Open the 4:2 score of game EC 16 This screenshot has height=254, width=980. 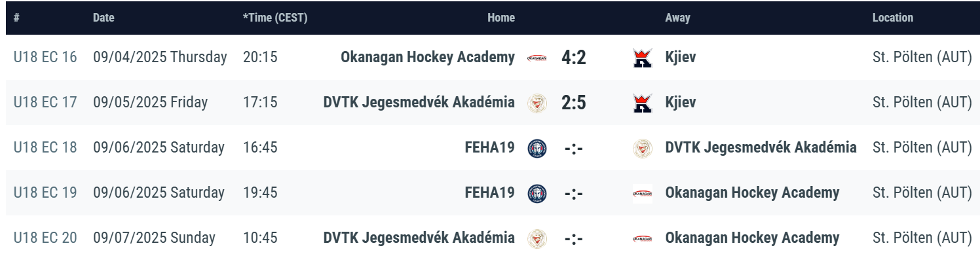tap(574, 58)
